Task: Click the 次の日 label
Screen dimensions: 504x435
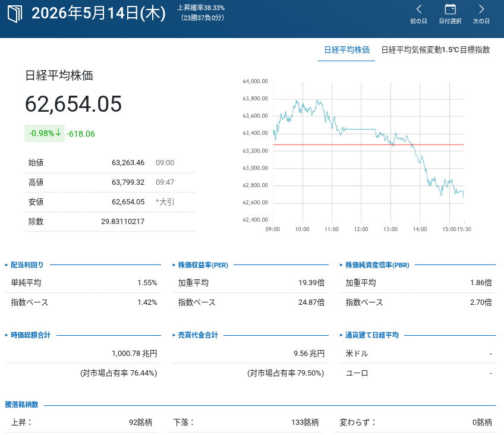Action: click(x=481, y=21)
